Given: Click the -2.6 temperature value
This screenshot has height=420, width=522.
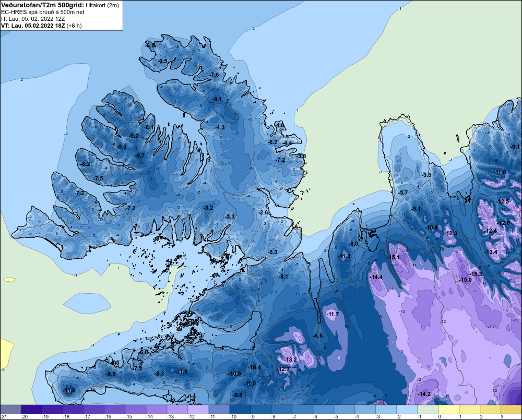Looking at the screenshot, I should [263, 212].
